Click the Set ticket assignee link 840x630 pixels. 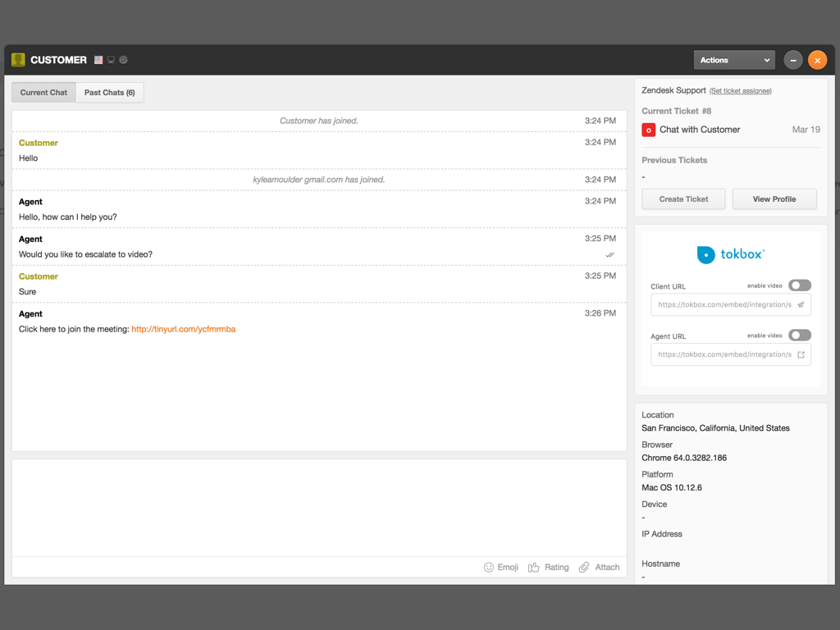coord(740,91)
